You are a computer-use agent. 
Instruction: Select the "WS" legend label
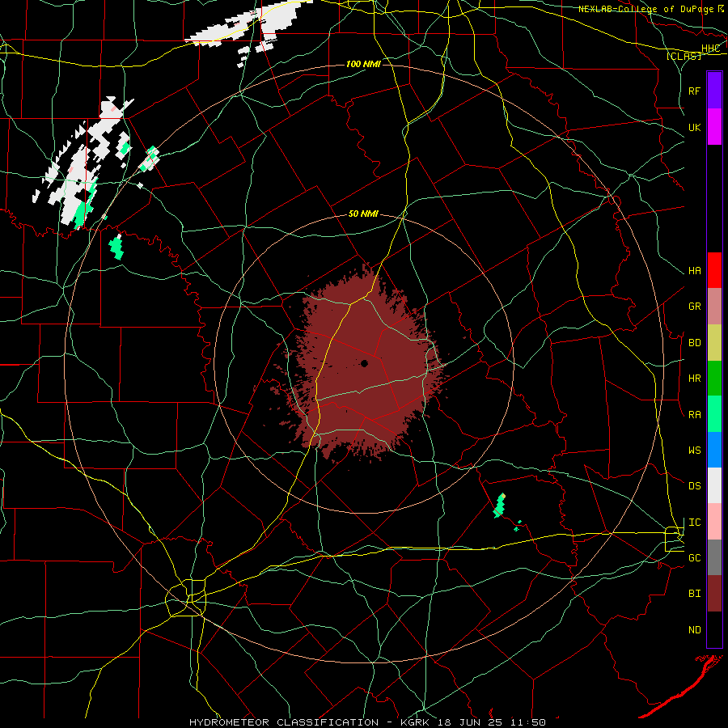pyautogui.click(x=694, y=451)
